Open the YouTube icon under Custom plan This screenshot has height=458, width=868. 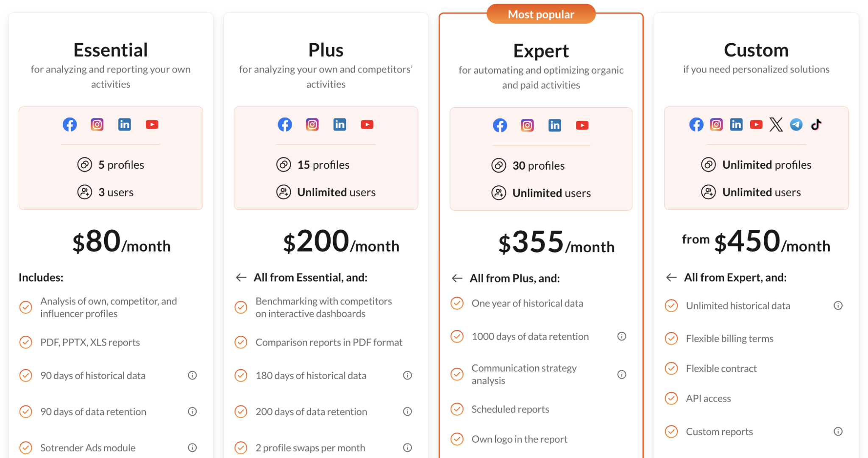(756, 124)
